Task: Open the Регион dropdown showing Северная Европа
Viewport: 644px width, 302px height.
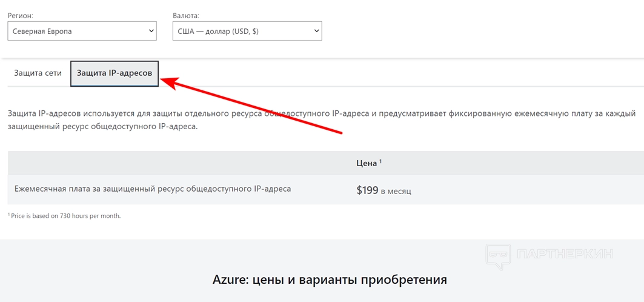Action: [x=82, y=31]
